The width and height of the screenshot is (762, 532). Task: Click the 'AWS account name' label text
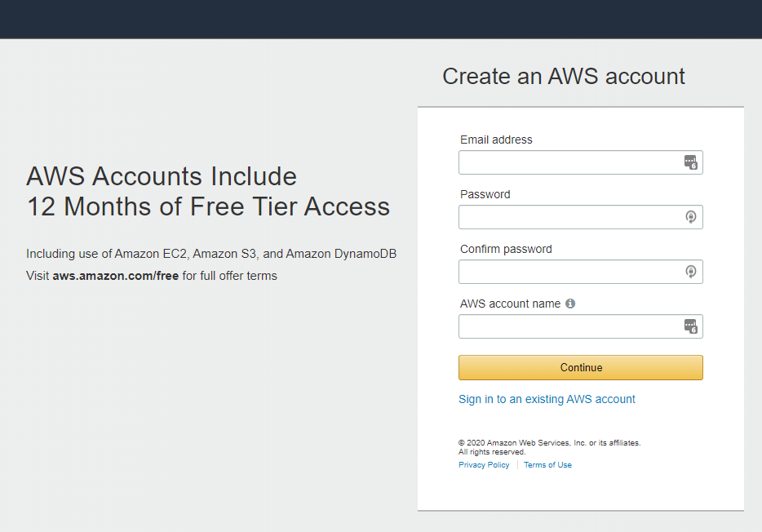(x=510, y=304)
